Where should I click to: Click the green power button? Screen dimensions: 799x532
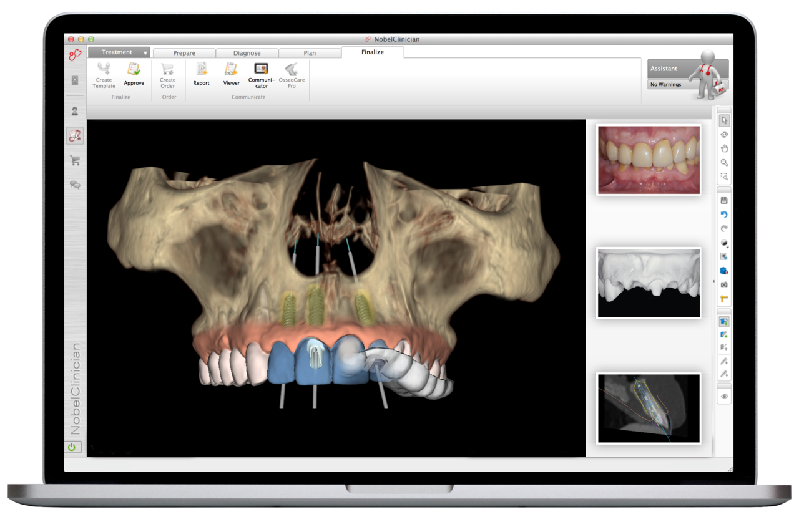(72, 447)
